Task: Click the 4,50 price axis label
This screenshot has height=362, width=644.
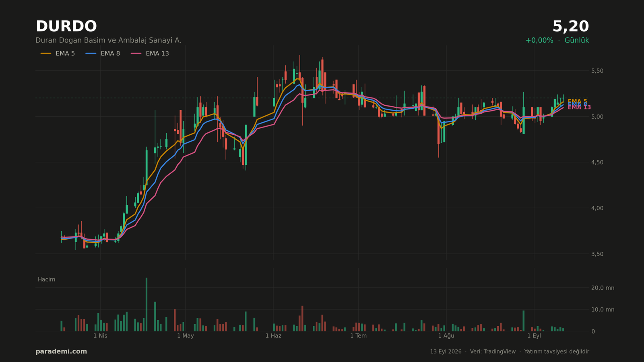Action: (597, 162)
